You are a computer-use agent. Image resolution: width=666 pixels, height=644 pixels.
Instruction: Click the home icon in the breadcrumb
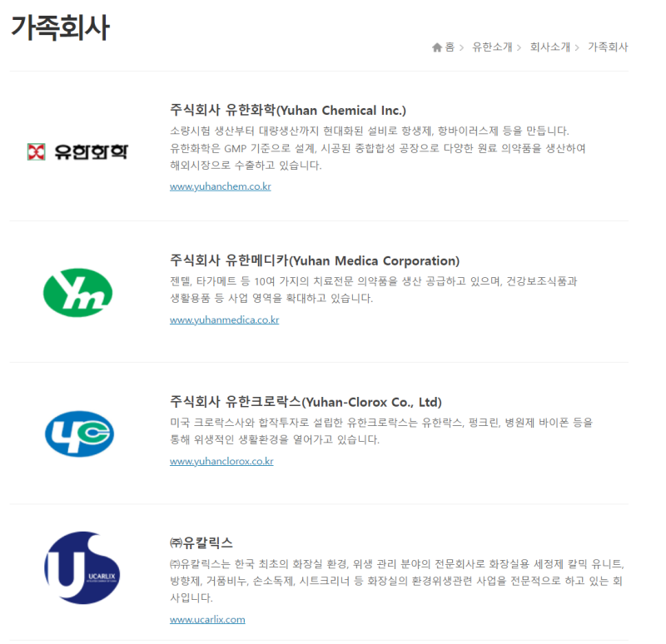pos(437,47)
